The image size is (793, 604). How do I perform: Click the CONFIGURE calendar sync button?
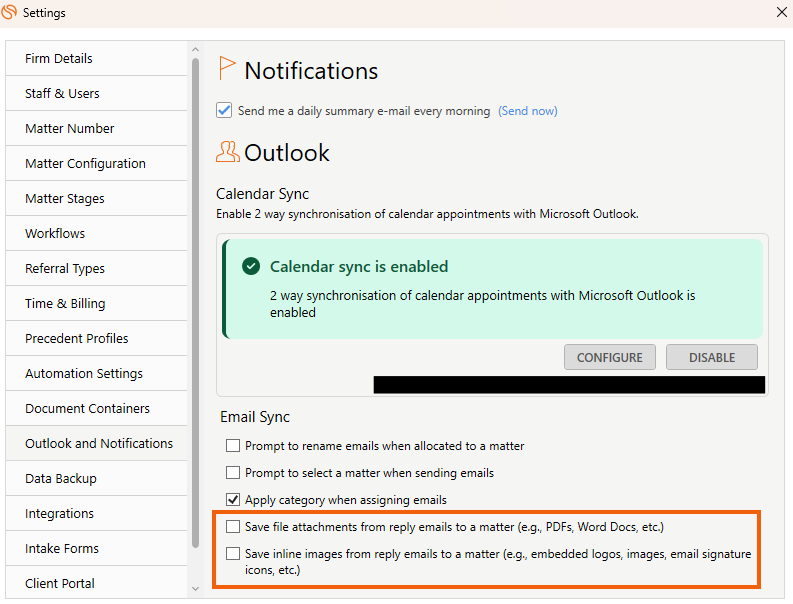pos(610,357)
